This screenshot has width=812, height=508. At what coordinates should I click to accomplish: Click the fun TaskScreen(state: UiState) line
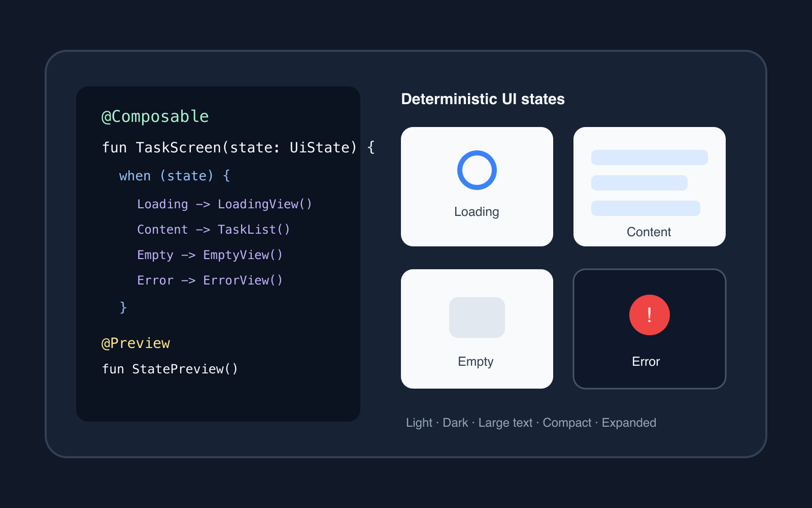pos(239,147)
